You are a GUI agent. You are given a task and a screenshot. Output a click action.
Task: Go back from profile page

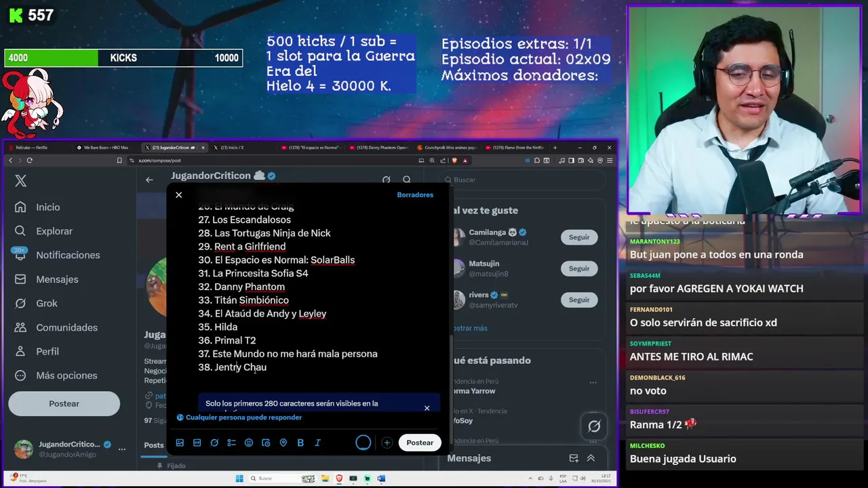(149, 180)
